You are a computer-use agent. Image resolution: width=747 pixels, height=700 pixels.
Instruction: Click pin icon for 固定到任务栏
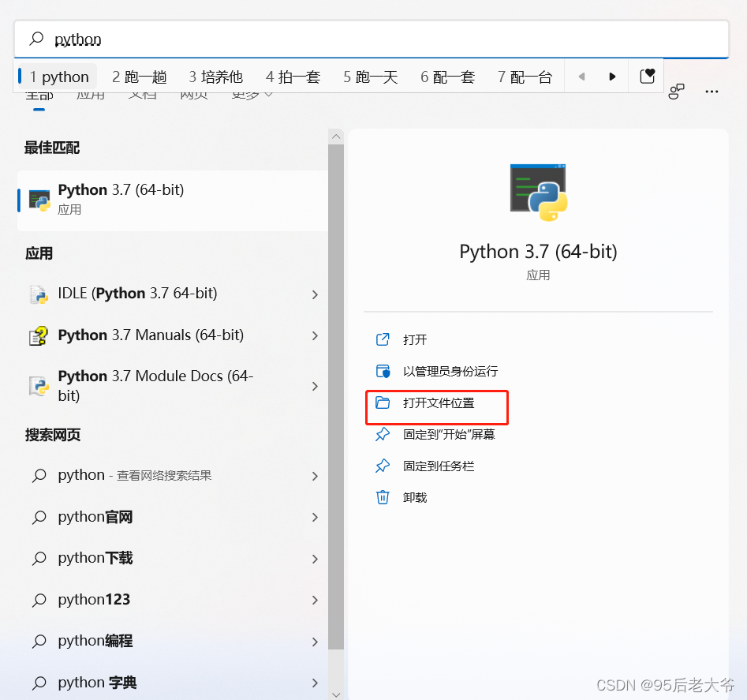point(383,466)
